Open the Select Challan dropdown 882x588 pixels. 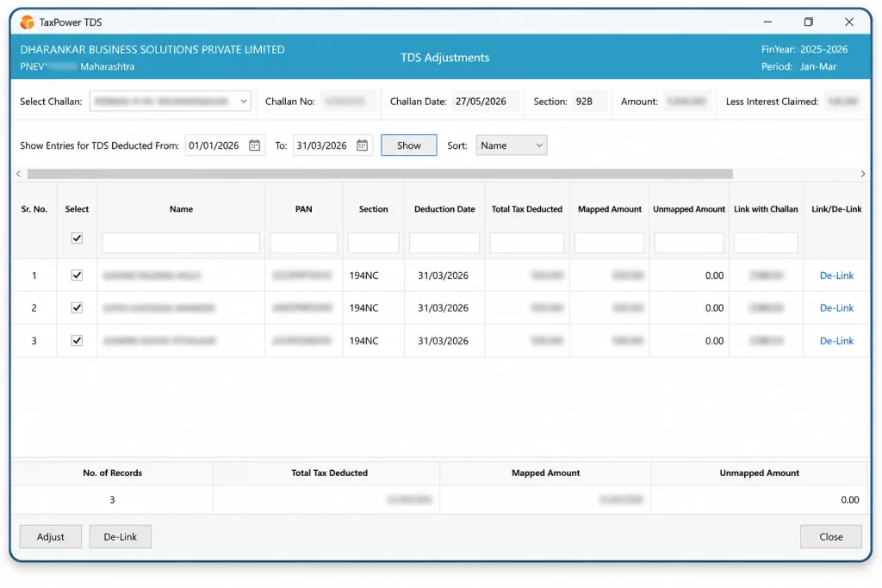[170, 102]
